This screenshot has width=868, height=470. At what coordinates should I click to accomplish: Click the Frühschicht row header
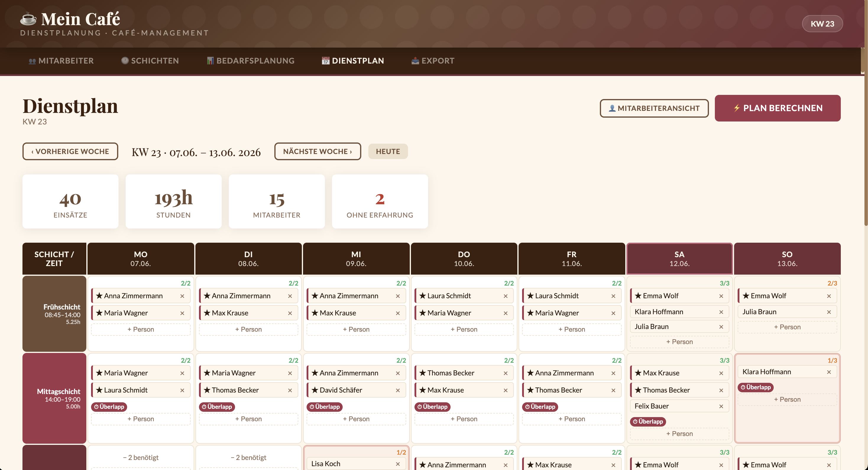(x=54, y=314)
